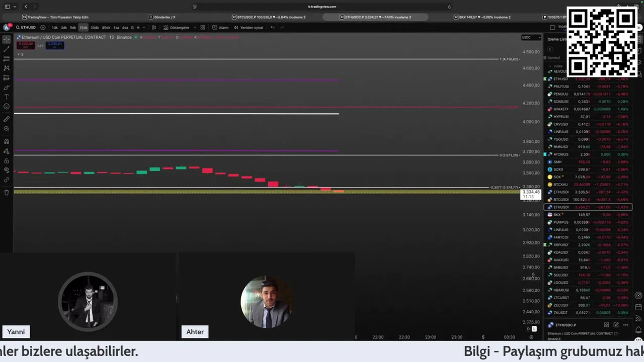This screenshot has height=362, width=644.
Task: Switch to the BTCUSDC.P browser tab
Action: [x=269, y=17]
